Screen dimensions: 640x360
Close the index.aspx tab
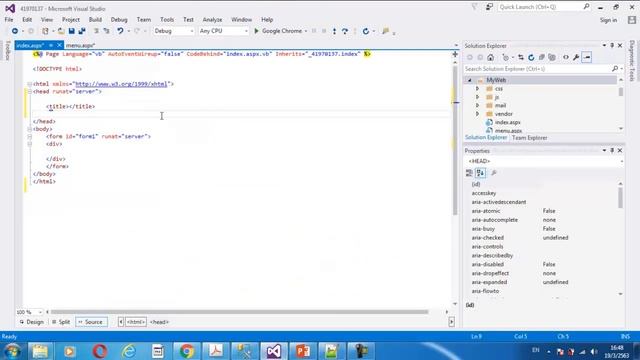(x=59, y=45)
